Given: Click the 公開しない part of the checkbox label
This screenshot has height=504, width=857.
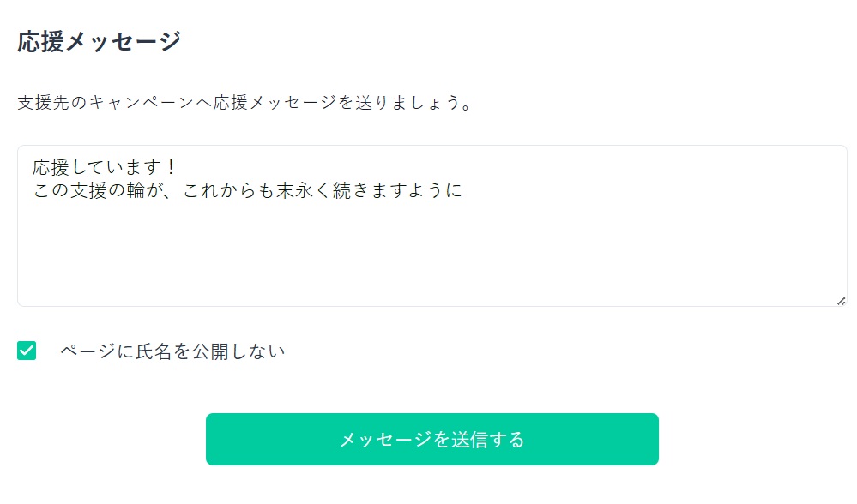Looking at the screenshot, I should (238, 351).
